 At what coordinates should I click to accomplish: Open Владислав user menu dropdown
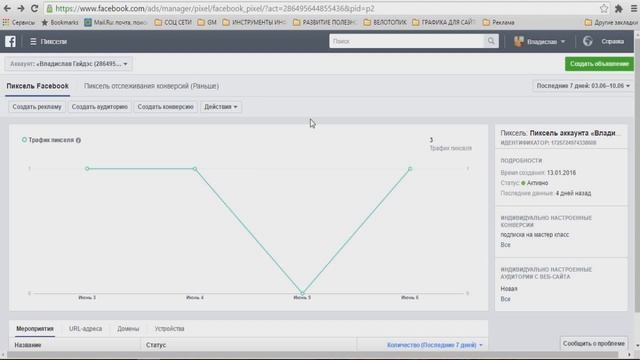pyautogui.click(x=546, y=42)
